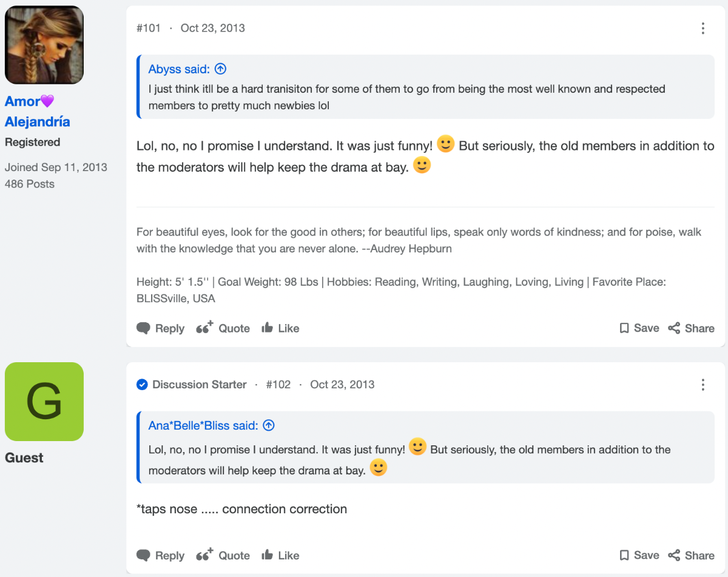Like post #102 with the thumbs-up icon
The height and width of the screenshot is (577, 728).
click(267, 555)
